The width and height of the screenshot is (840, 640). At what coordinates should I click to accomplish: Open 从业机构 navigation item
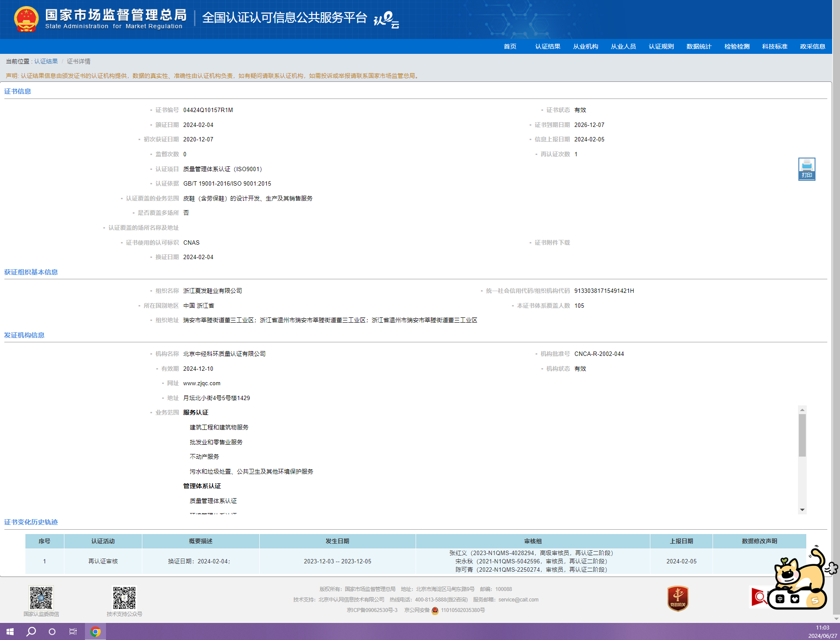(586, 46)
